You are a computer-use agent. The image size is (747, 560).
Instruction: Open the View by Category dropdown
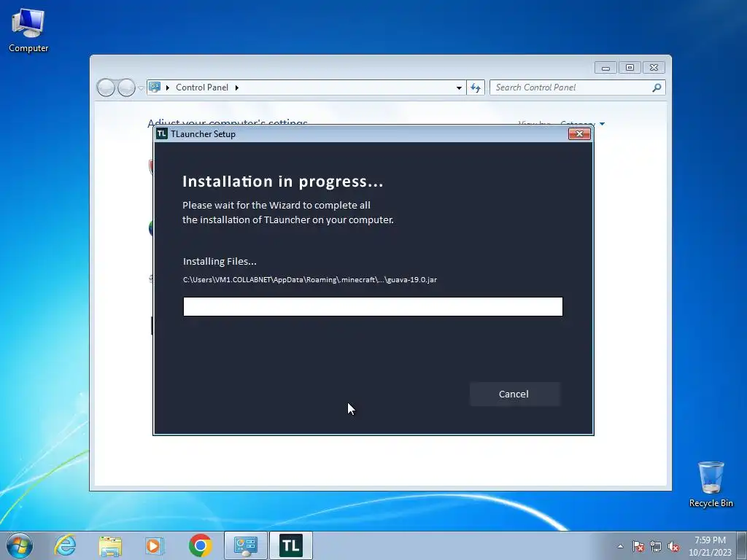coord(582,124)
